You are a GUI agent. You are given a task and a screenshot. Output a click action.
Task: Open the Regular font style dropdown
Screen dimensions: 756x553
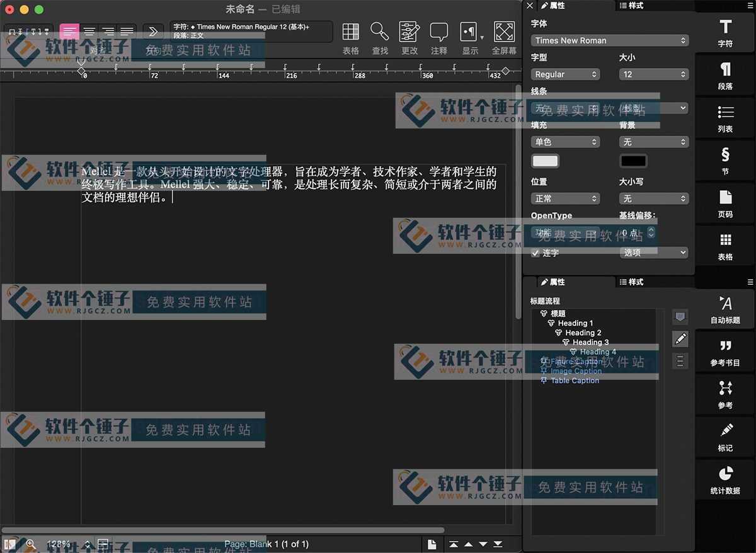pyautogui.click(x=566, y=74)
